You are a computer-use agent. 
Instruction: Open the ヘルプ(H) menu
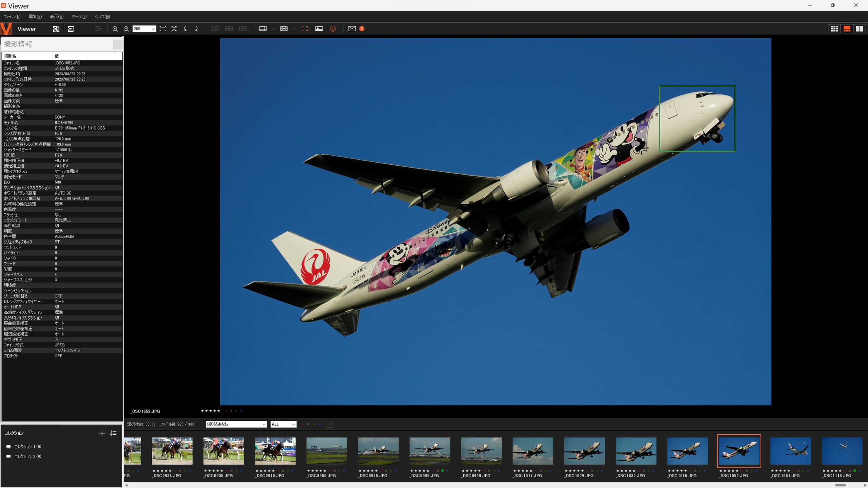point(102,16)
